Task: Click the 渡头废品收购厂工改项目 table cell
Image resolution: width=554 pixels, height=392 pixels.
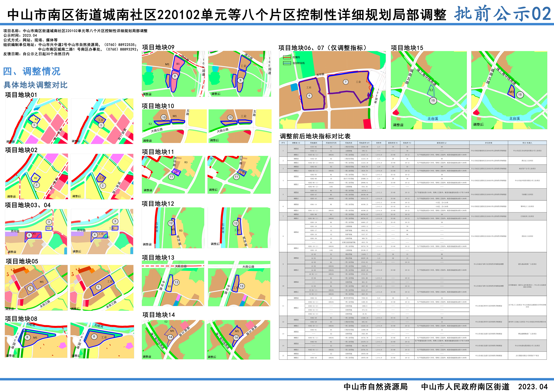Action: [527, 264]
